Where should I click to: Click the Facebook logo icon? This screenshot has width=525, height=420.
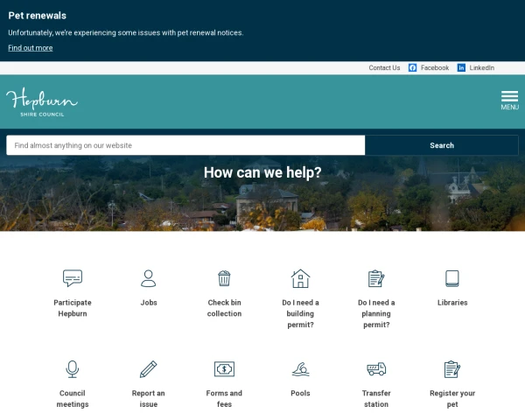click(412, 67)
